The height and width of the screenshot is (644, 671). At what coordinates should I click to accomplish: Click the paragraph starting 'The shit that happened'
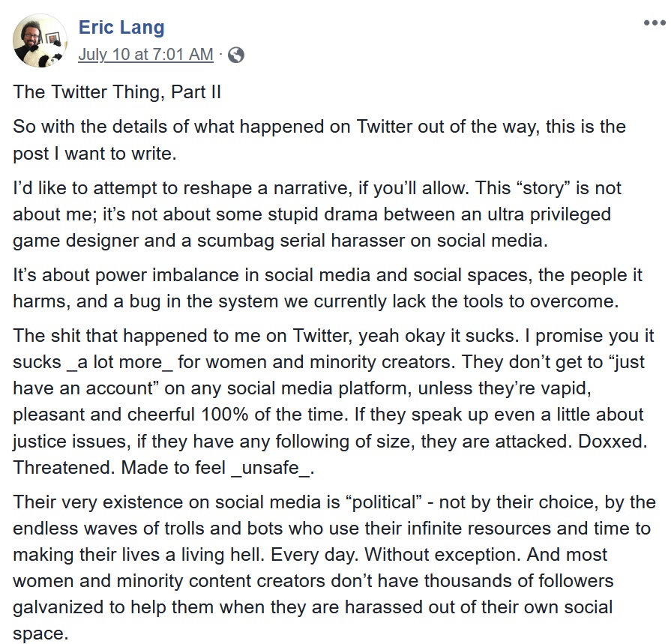point(334,401)
